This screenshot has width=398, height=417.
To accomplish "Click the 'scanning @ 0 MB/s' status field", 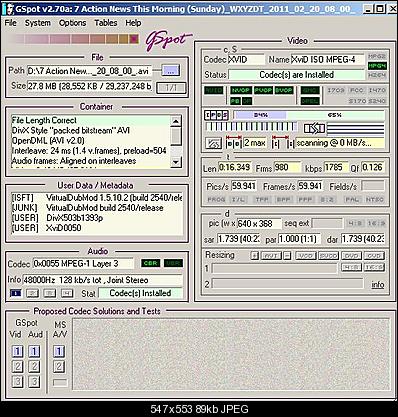I will [340, 143].
